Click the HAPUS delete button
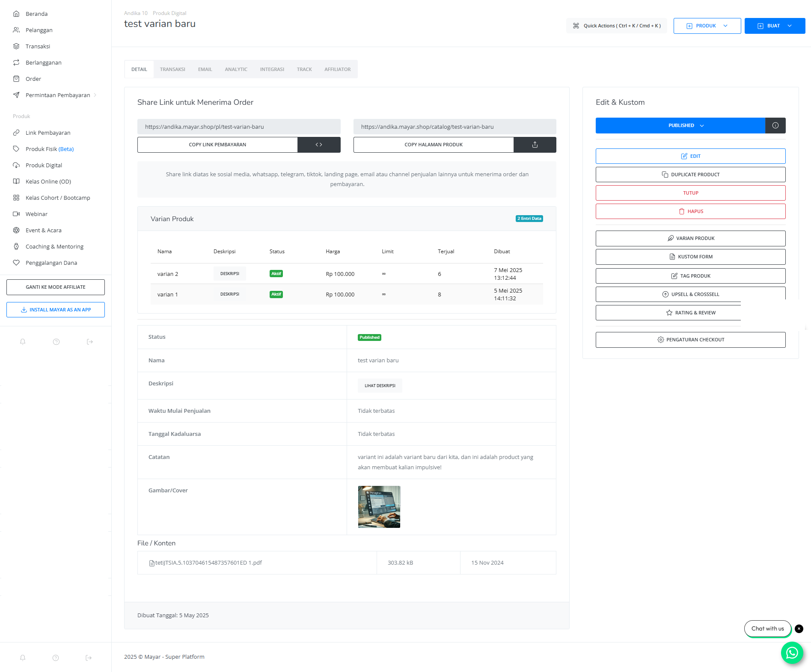This screenshot has width=811, height=672. [x=691, y=211]
